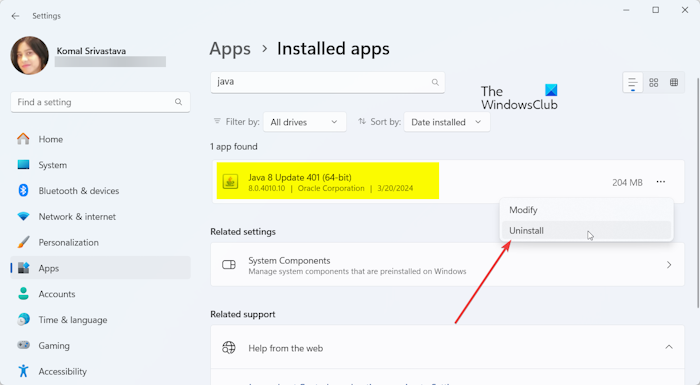Open Network & internet settings
This screenshot has height=385, width=700.
[x=100, y=217]
